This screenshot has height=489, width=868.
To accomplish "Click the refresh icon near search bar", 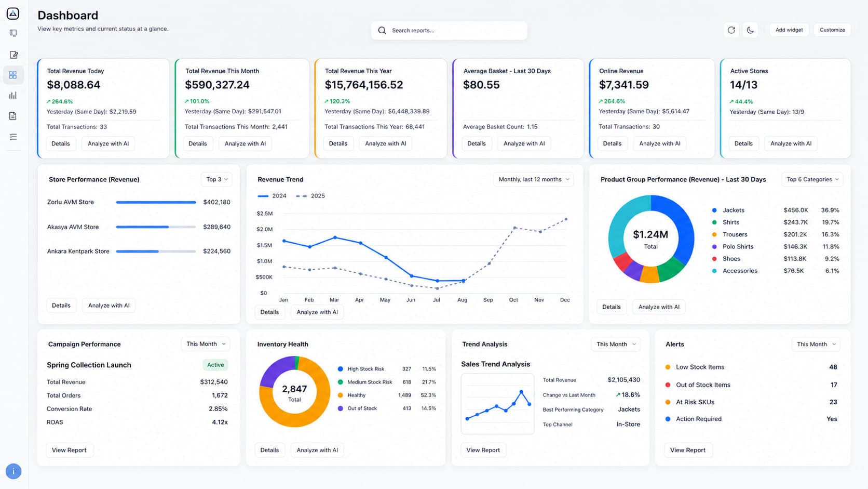I will [x=731, y=30].
